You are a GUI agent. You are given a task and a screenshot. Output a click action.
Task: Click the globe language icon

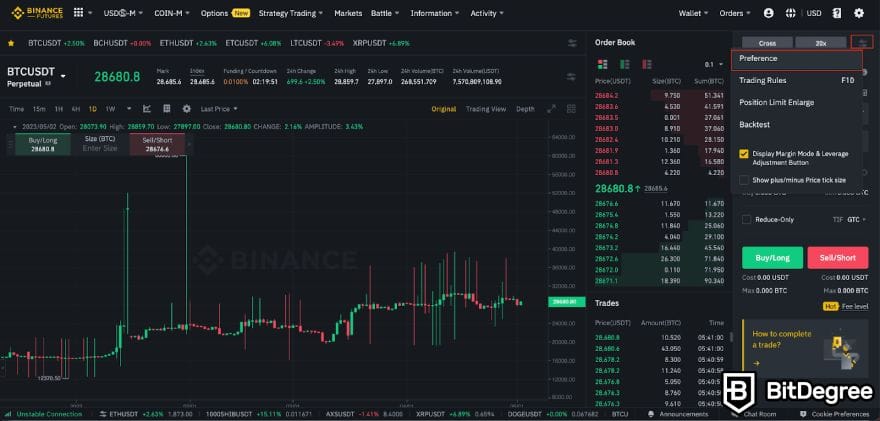click(791, 13)
